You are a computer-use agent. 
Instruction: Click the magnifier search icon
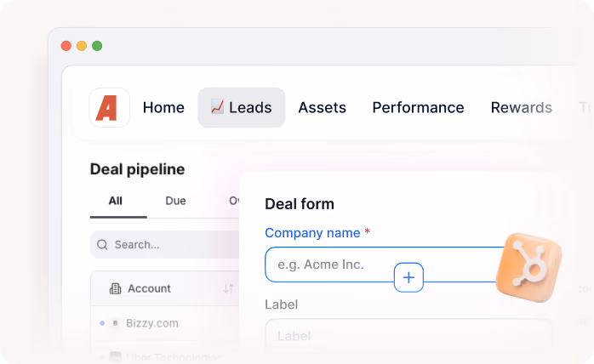[102, 245]
